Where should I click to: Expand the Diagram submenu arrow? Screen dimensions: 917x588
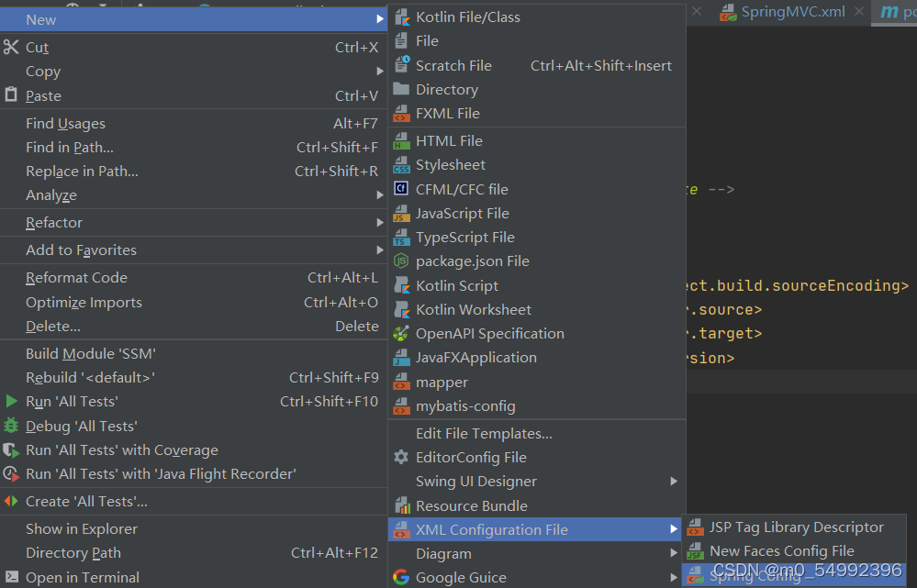674,553
